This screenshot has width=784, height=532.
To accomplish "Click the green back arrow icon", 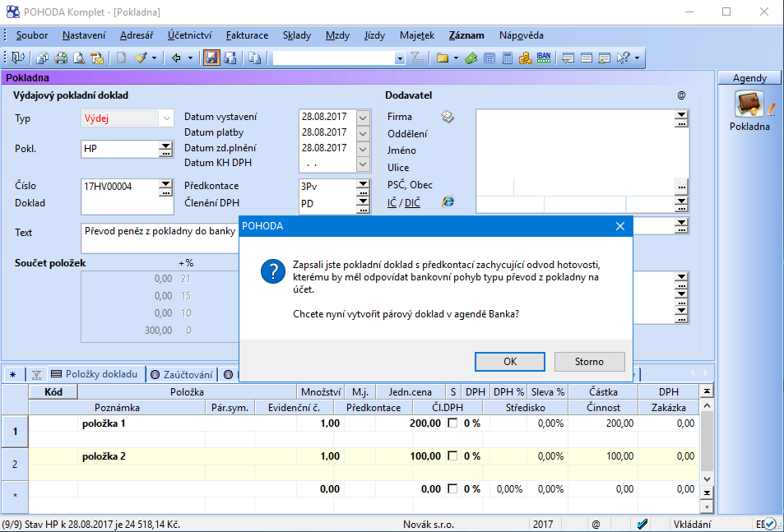I will click(x=176, y=58).
